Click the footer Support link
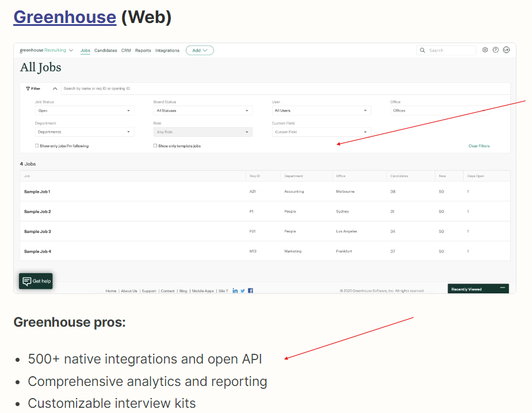 click(149, 291)
